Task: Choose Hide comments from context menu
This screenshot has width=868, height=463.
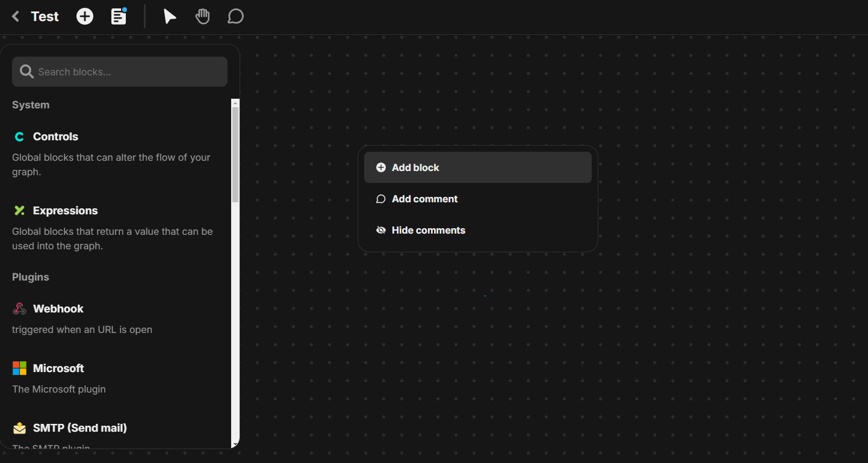Action: [478, 230]
